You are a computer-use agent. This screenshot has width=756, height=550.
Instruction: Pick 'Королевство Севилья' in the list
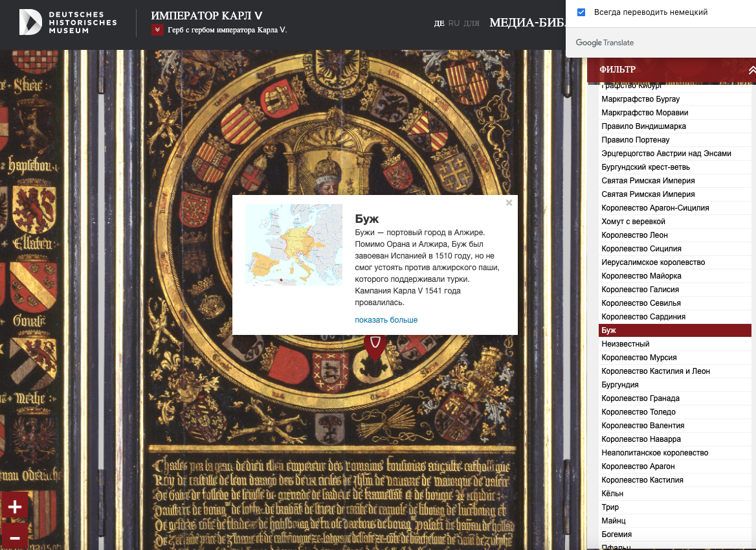tap(675, 303)
